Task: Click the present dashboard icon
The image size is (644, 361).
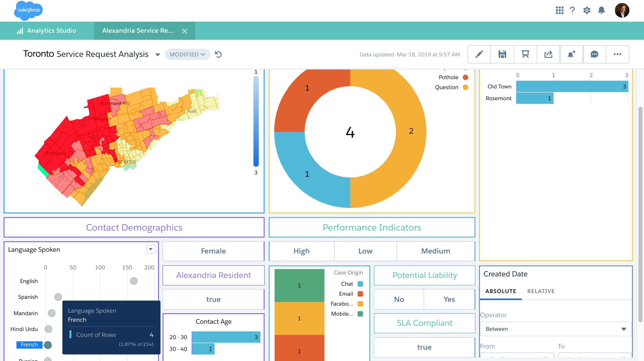Action: (x=525, y=54)
